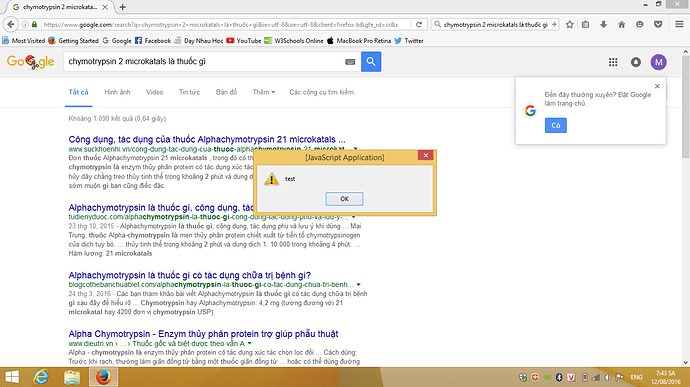Viewport: 690px width, 387px height.
Task: Open Internet Explorer from the taskbar
Action: click(41, 377)
